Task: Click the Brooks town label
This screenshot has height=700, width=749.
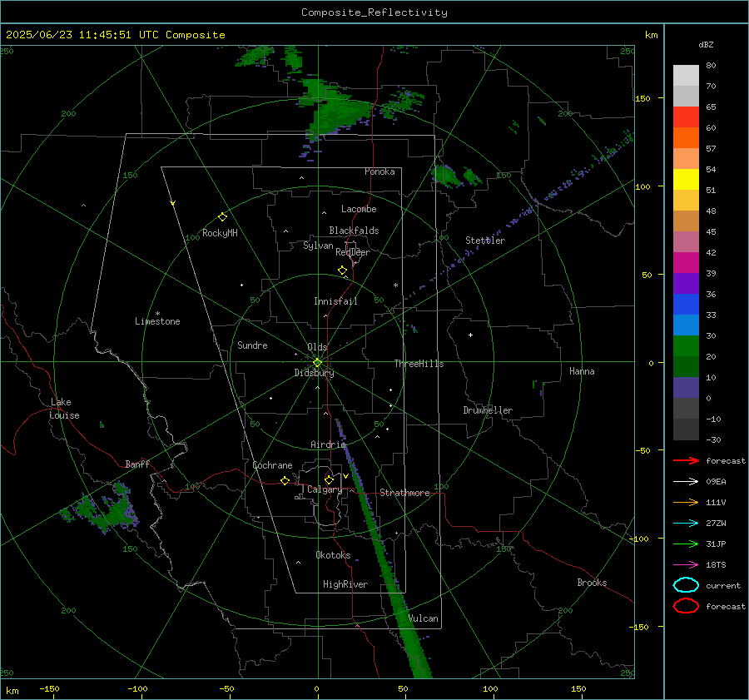Action: [592, 583]
